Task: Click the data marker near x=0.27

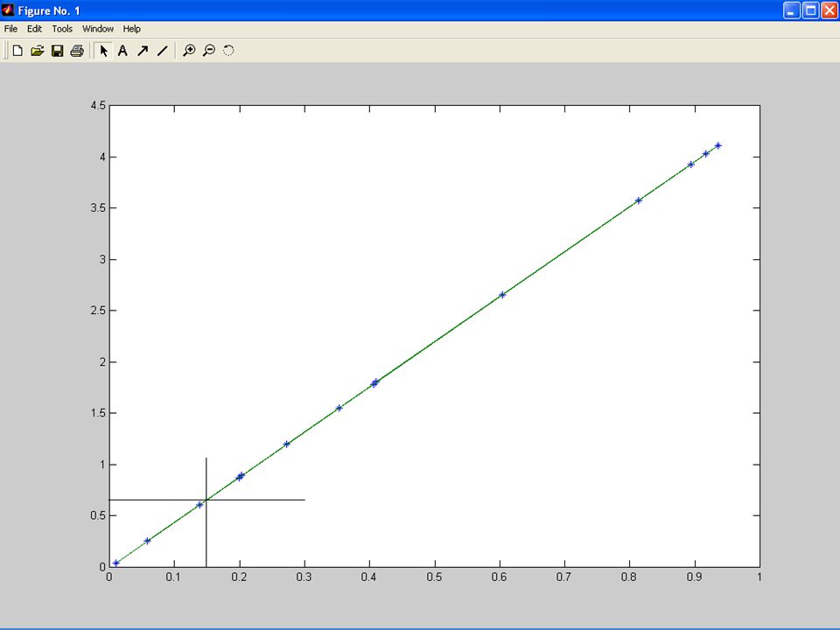Action: point(287,444)
